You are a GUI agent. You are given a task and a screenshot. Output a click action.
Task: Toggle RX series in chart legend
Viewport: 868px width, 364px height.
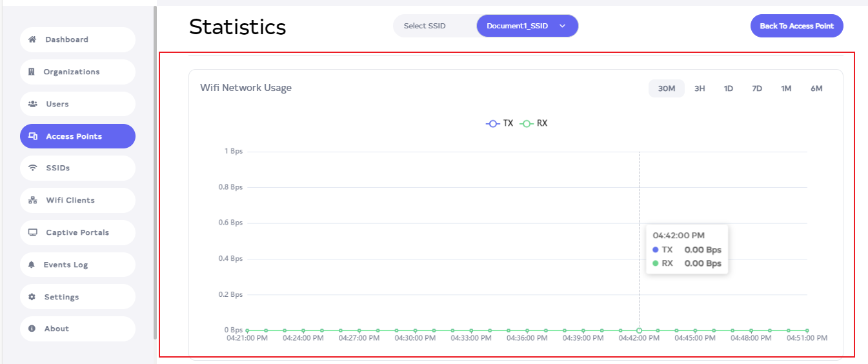pos(534,123)
